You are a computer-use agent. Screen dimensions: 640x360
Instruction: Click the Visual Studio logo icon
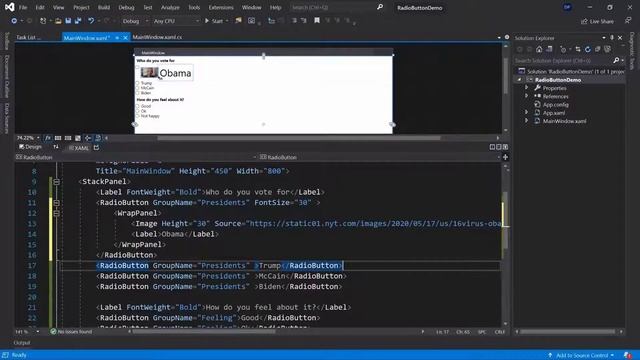tap(9, 7)
